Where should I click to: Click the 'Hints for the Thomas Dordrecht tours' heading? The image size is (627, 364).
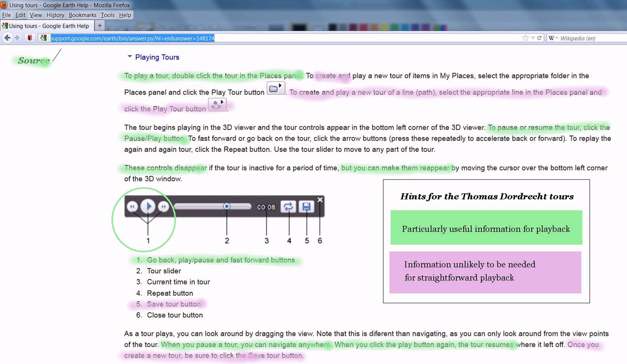click(487, 196)
